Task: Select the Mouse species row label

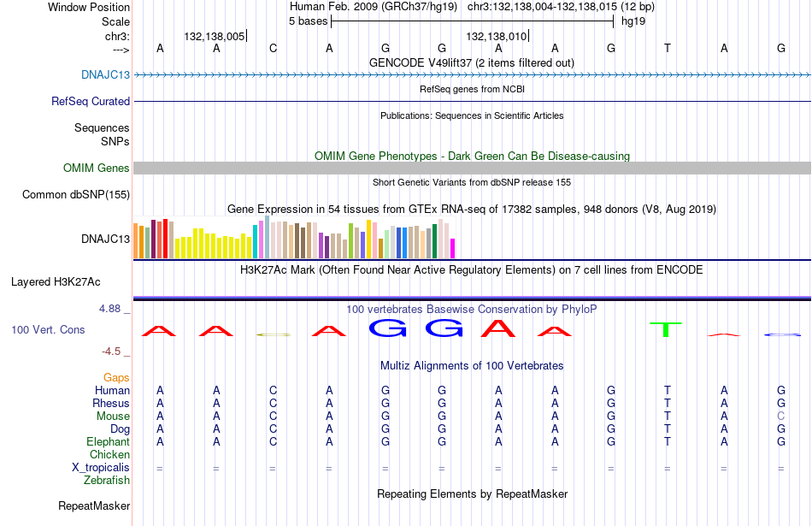Action: [x=113, y=417]
